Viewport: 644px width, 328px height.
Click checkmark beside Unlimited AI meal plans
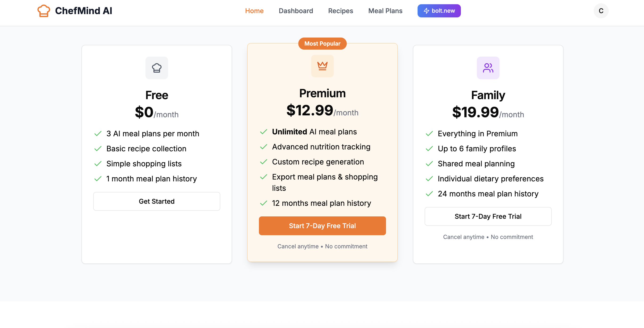pyautogui.click(x=263, y=132)
